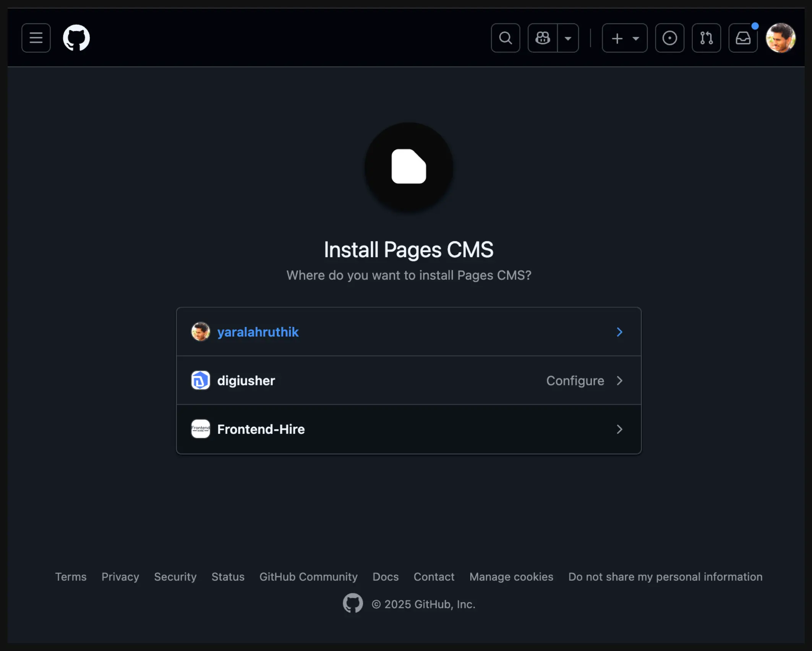Image resolution: width=812 pixels, height=651 pixels.
Task: Open the hamburger navigation menu
Action: tap(36, 37)
